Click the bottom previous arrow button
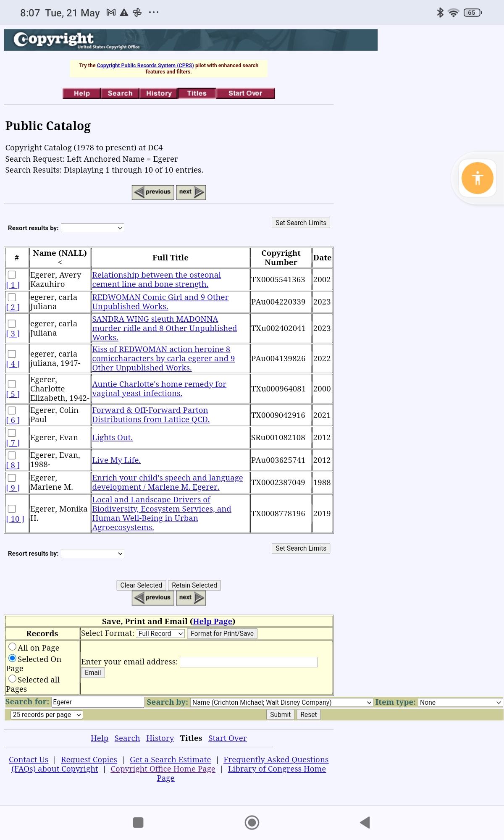 click(153, 598)
